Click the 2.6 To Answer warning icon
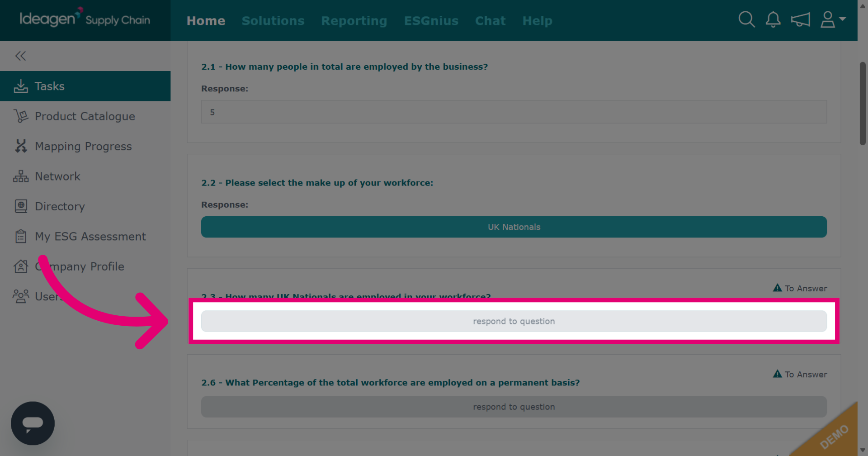Screen dimensions: 868x456 (x=777, y=374)
